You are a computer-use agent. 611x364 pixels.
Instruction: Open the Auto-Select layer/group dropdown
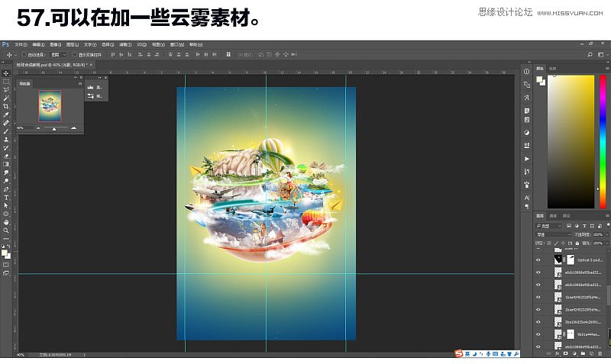[x=59, y=55]
